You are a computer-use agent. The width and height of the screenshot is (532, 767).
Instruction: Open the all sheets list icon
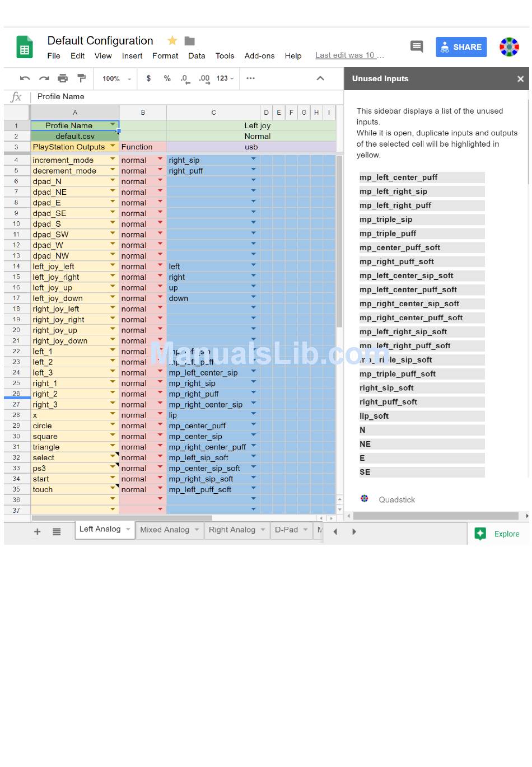click(57, 531)
